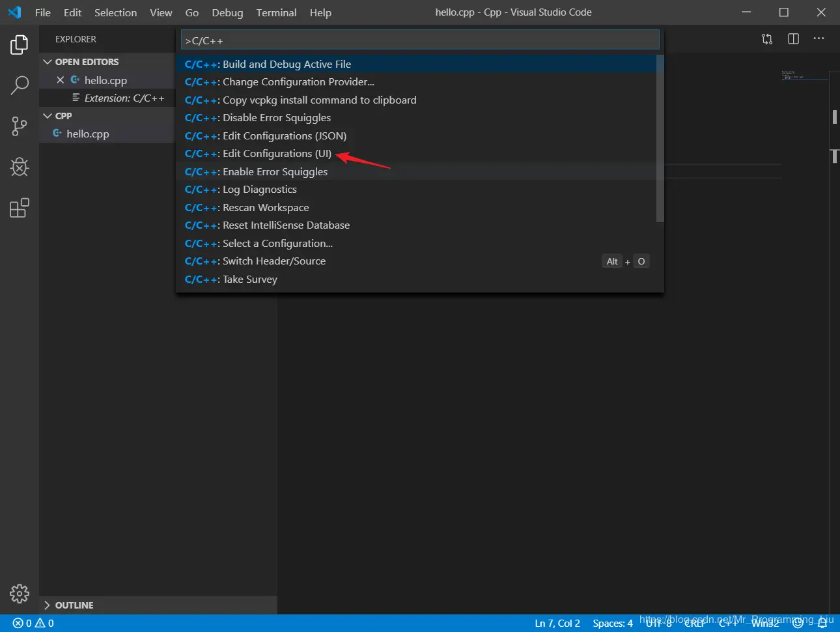
Task: Choose C/C++: Select a Configuration
Action: [416, 243]
